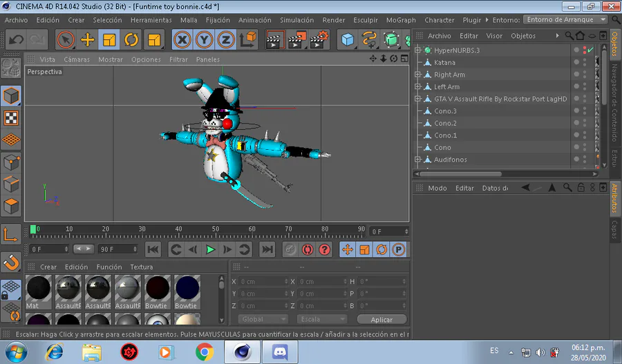This screenshot has height=364, width=622.
Task: Add a cube primitive object
Action: click(x=348, y=39)
